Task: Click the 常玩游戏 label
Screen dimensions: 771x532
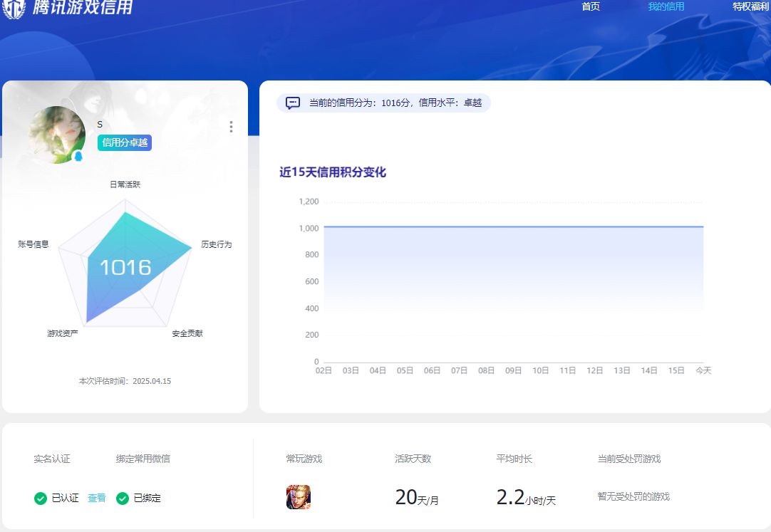Action: [x=304, y=459]
